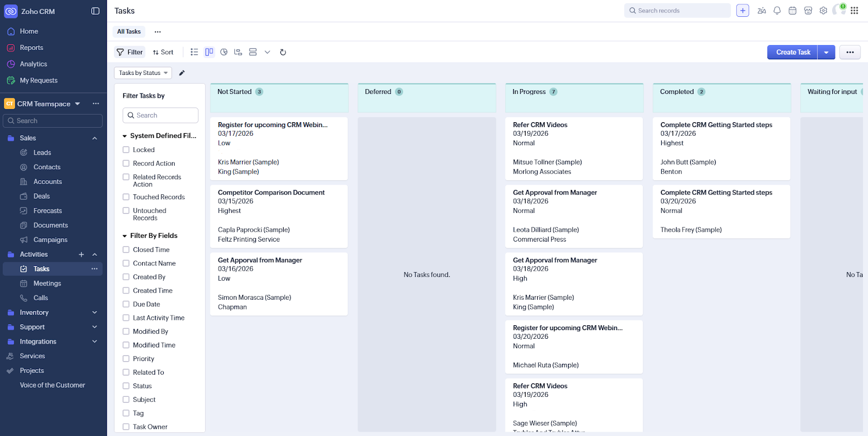Open Accounts module in sidebar
The width and height of the screenshot is (868, 436).
48,182
